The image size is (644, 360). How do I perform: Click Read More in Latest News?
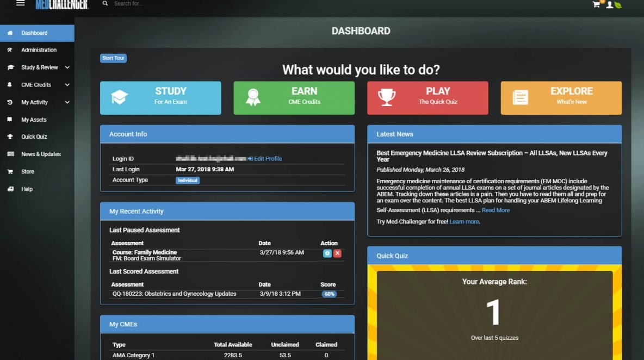click(x=496, y=210)
